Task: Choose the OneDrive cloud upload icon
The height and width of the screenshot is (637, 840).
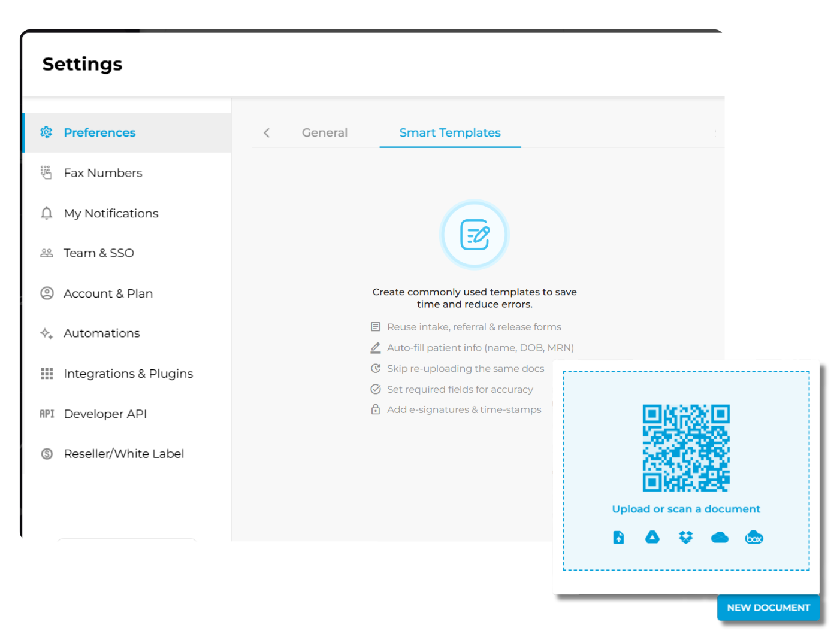Action: tap(720, 538)
